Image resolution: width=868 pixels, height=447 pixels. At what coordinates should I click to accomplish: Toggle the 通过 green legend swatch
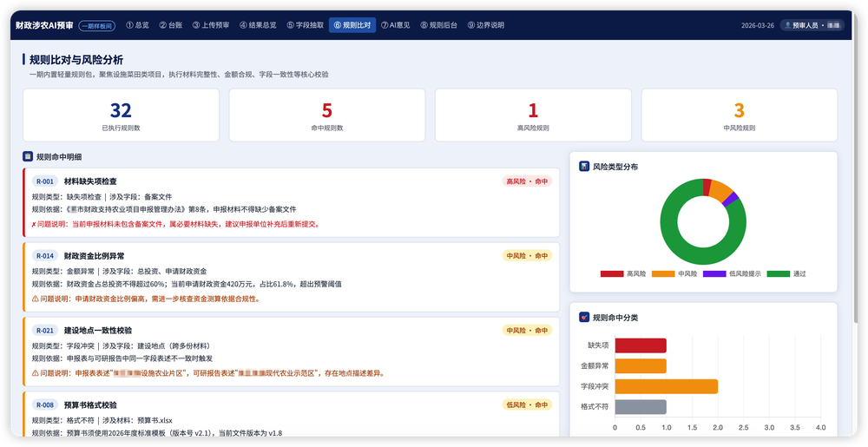pos(779,274)
